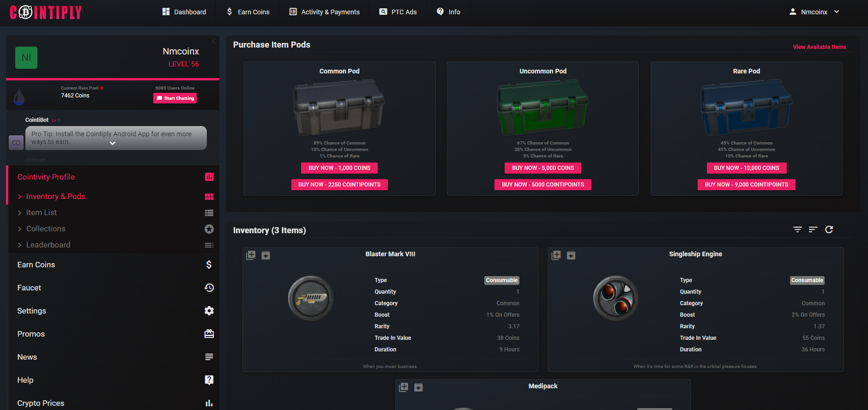Click the Rare Pod crate image
Image resolution: width=868 pixels, height=410 pixels.
pos(747,108)
